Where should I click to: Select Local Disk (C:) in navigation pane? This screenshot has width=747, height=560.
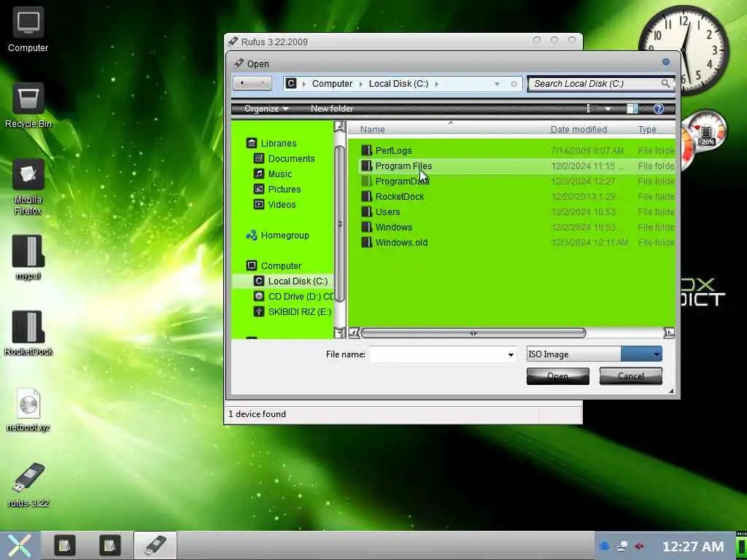pyautogui.click(x=282, y=281)
